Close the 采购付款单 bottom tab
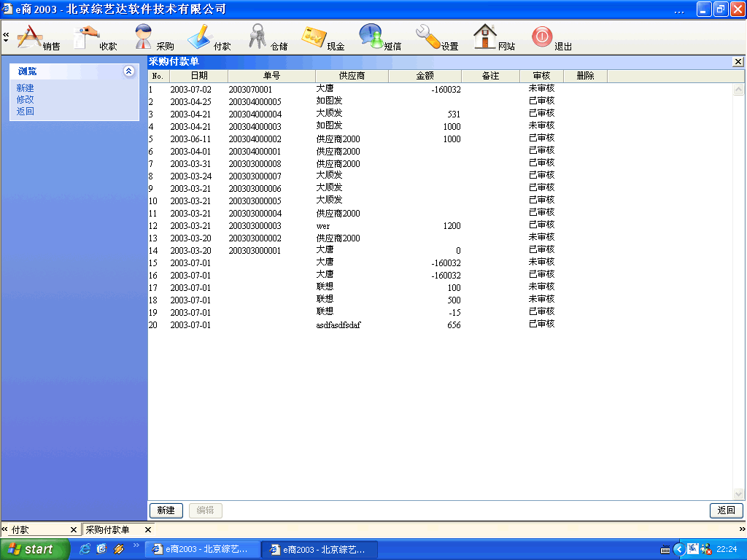This screenshot has width=747, height=560. point(147,530)
